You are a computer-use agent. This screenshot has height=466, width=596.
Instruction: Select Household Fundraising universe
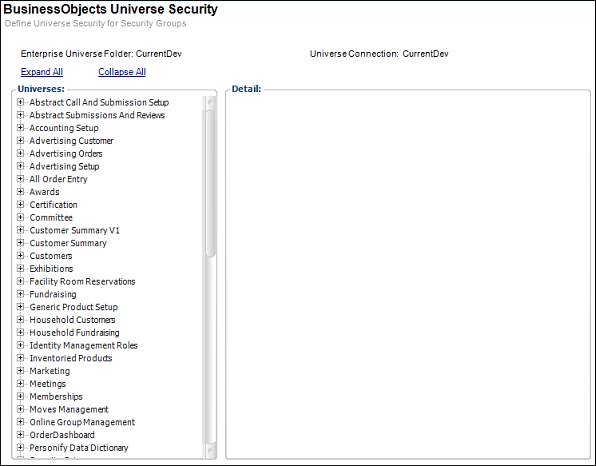74,333
